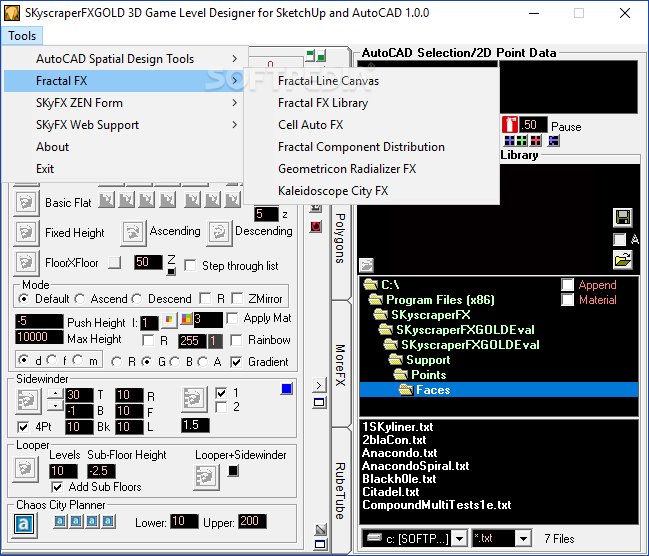Click the Sidewinder icon button beside checkbox 1
The width and height of the screenshot is (649, 556).
pos(194,400)
